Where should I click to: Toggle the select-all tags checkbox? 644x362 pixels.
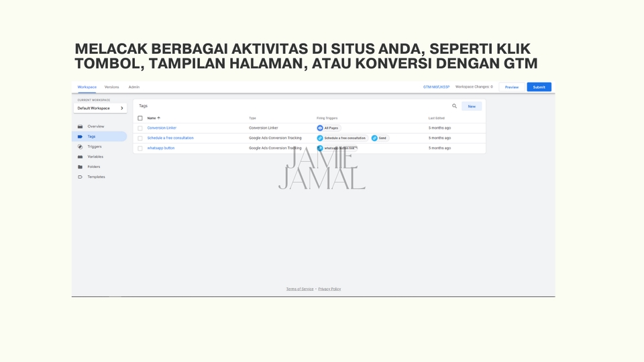coord(140,118)
